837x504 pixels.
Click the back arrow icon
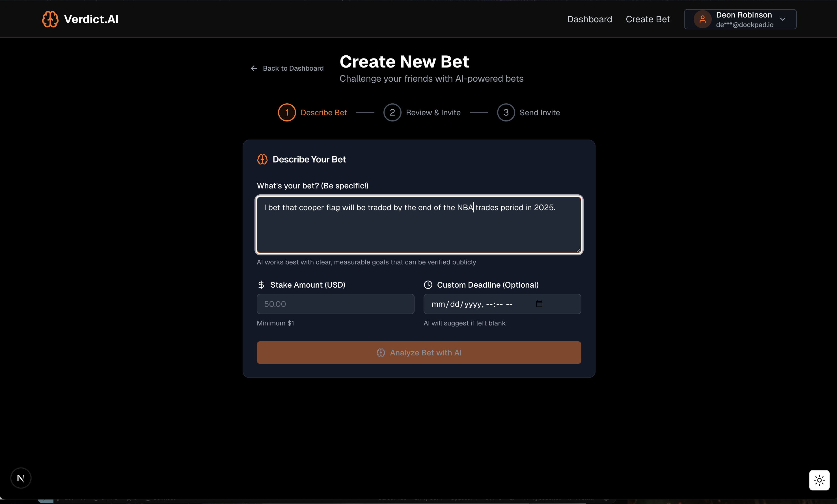tap(254, 69)
